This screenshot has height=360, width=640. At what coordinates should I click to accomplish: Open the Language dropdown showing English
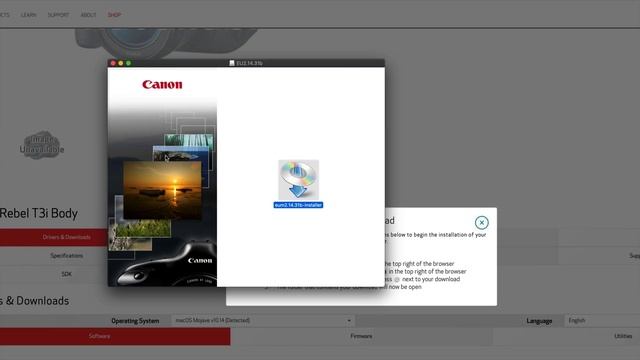(602, 320)
